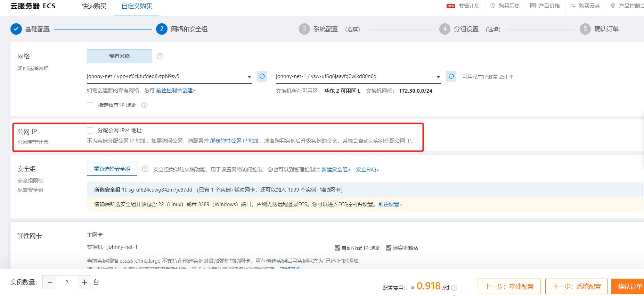644x296 pixels.
Task: Open 产品控制台 in top bar
Action: coord(627,6)
